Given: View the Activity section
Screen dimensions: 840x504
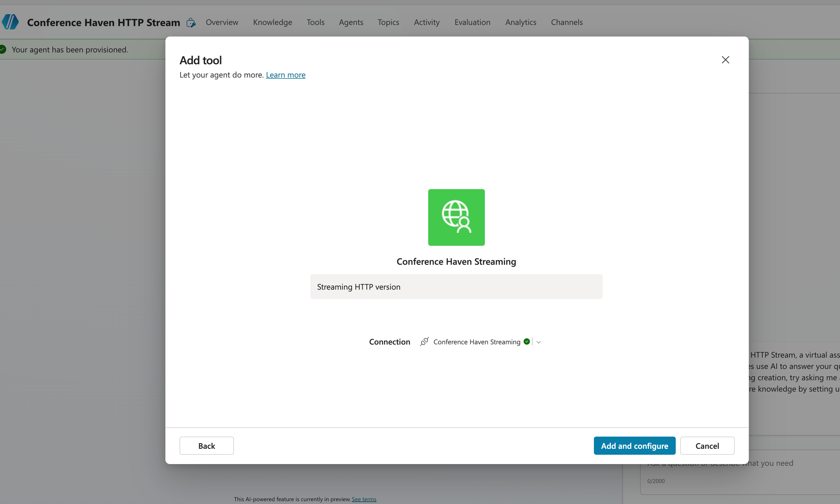Looking at the screenshot, I should coord(426,22).
